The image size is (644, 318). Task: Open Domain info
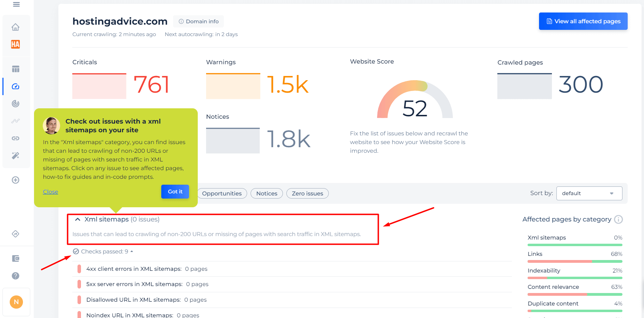[x=198, y=22]
